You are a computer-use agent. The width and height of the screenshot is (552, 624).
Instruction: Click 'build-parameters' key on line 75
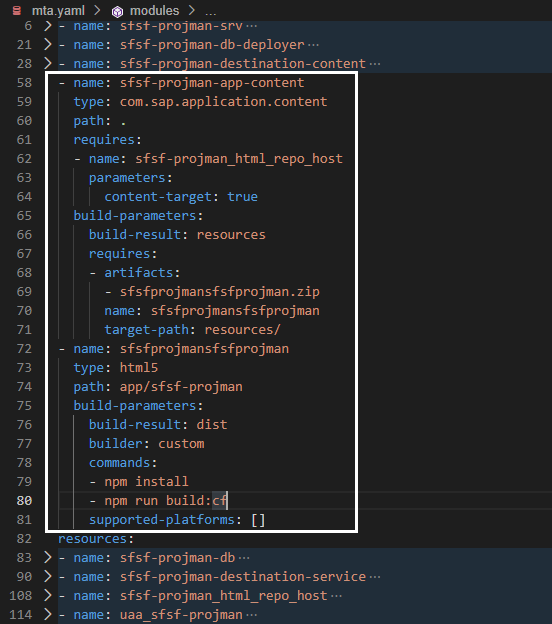(x=135, y=406)
